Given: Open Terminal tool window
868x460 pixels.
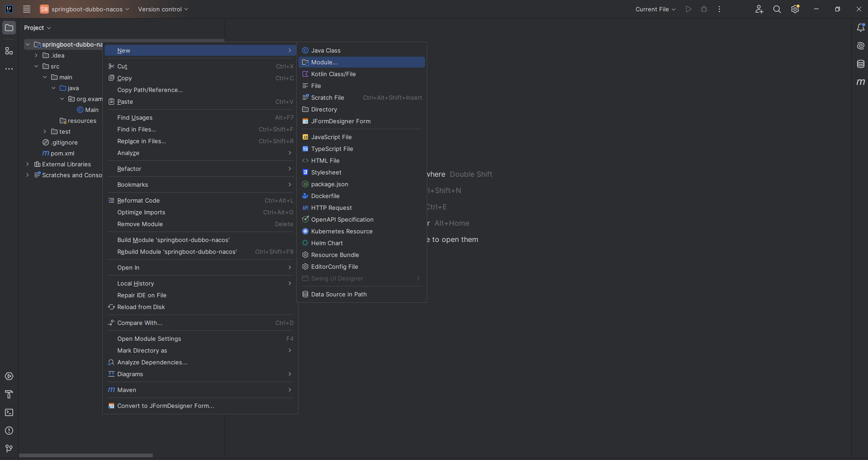Looking at the screenshot, I should coord(9,412).
